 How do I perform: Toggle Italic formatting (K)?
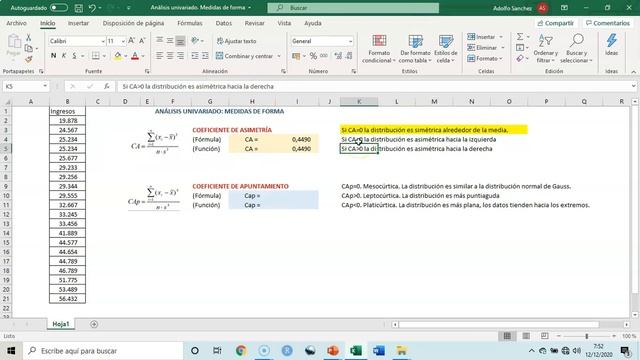[x=64, y=56]
